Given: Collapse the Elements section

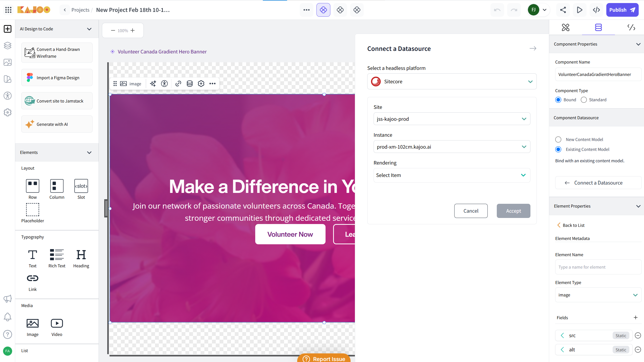Looking at the screenshot, I should [x=89, y=152].
